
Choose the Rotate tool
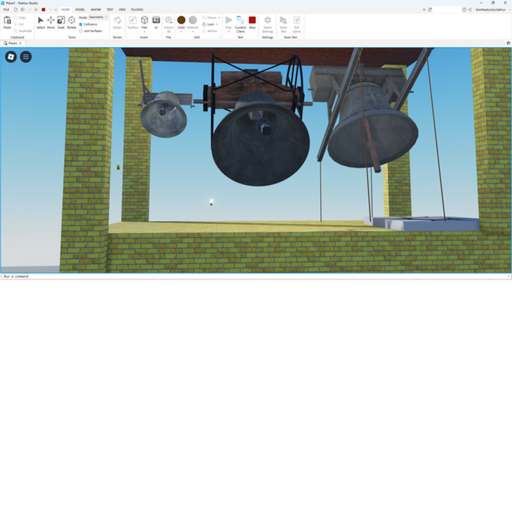tap(72, 22)
